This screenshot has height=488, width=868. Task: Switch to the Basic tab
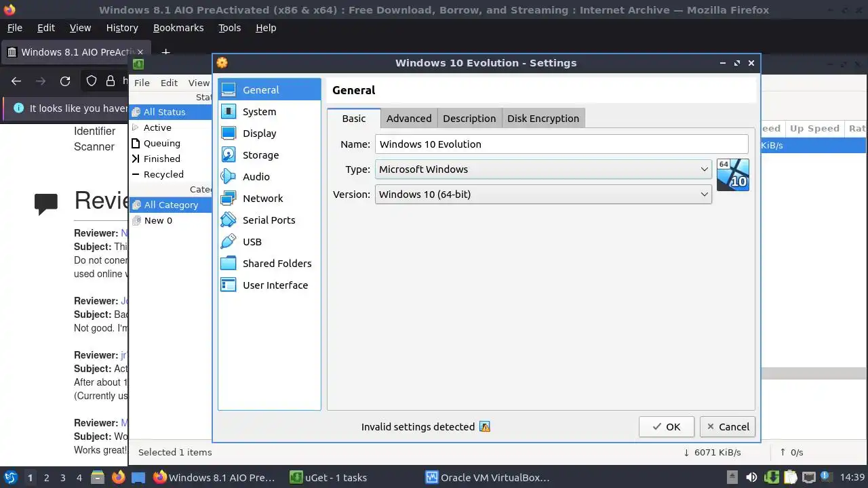click(353, 118)
